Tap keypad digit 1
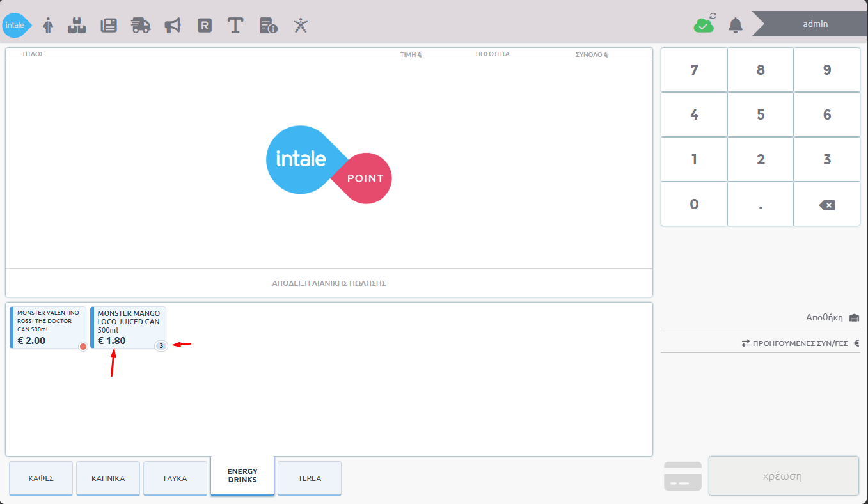This screenshot has height=504, width=868. 694,159
